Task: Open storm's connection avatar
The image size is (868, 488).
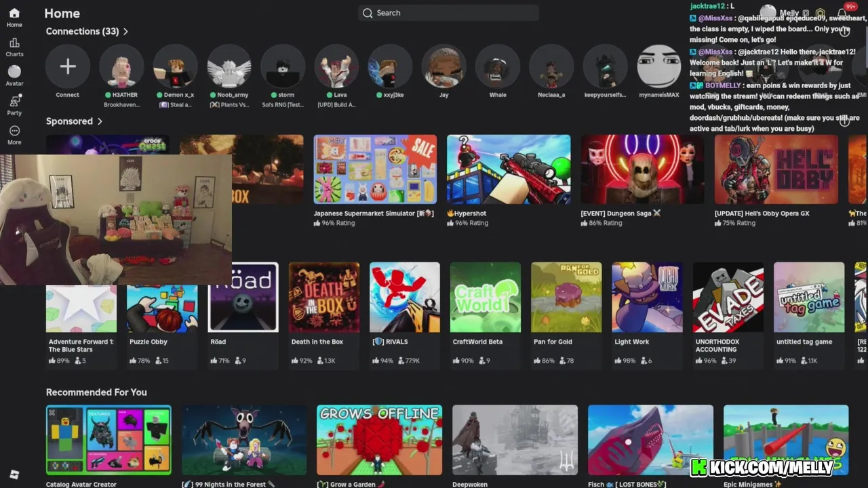Action: click(283, 66)
